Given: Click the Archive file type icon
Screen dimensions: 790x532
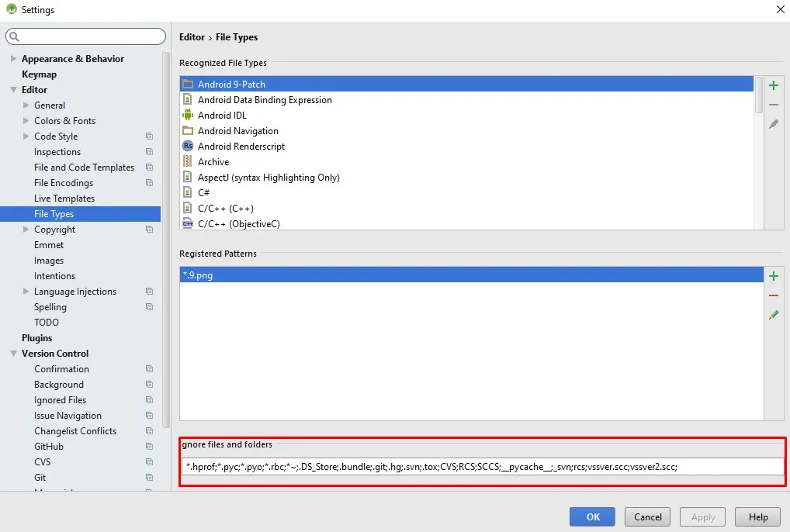Looking at the screenshot, I should point(188,161).
